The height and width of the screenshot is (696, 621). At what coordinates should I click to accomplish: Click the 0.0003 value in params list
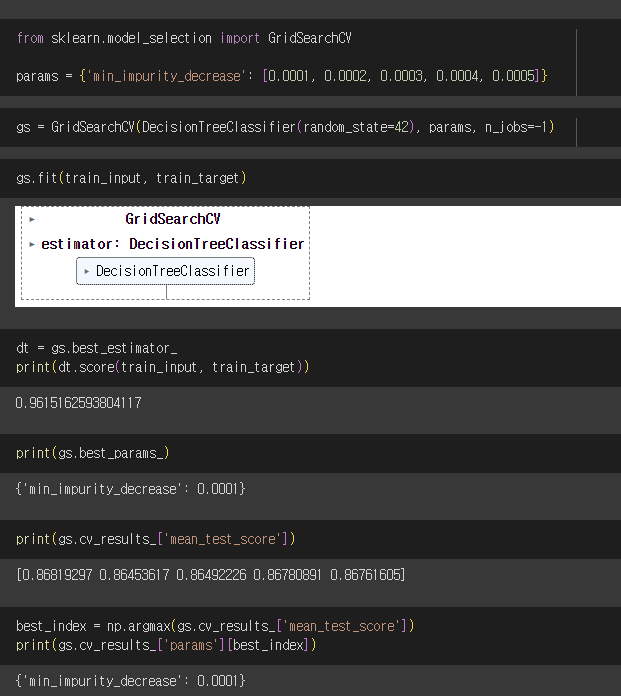pyautogui.click(x=401, y=76)
